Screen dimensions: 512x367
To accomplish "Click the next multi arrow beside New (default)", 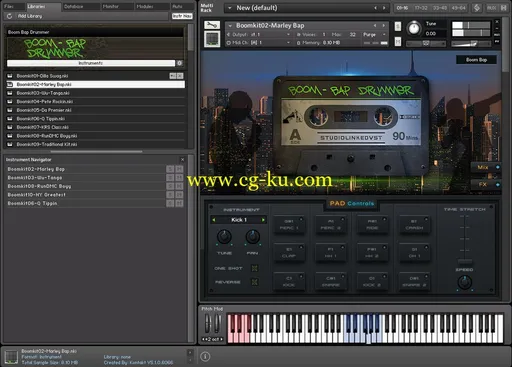I will (x=384, y=8).
